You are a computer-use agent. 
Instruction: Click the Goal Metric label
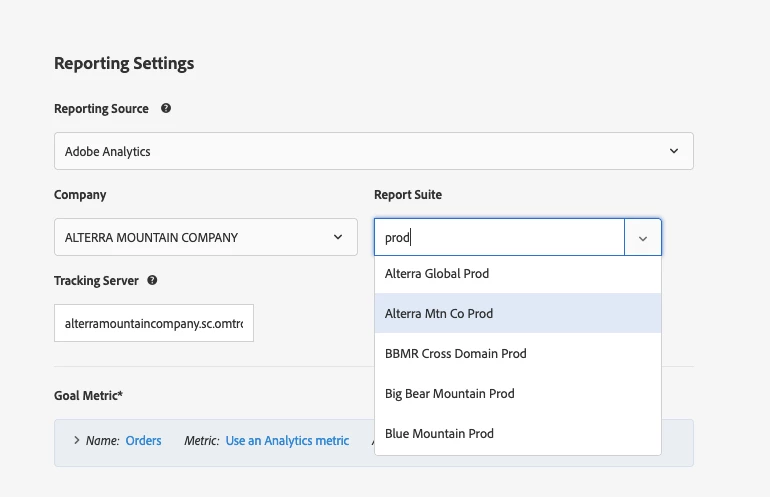[88, 395]
